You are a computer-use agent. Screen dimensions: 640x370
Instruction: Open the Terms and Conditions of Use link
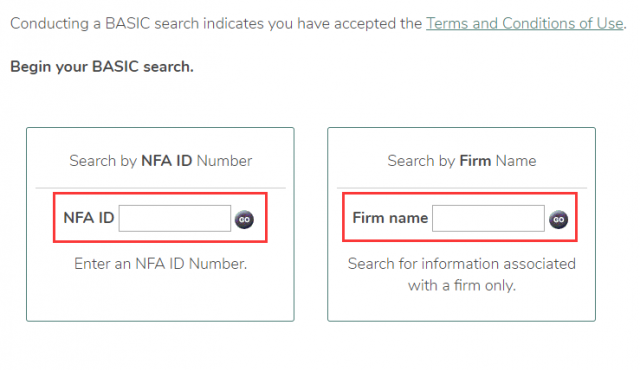(x=525, y=24)
